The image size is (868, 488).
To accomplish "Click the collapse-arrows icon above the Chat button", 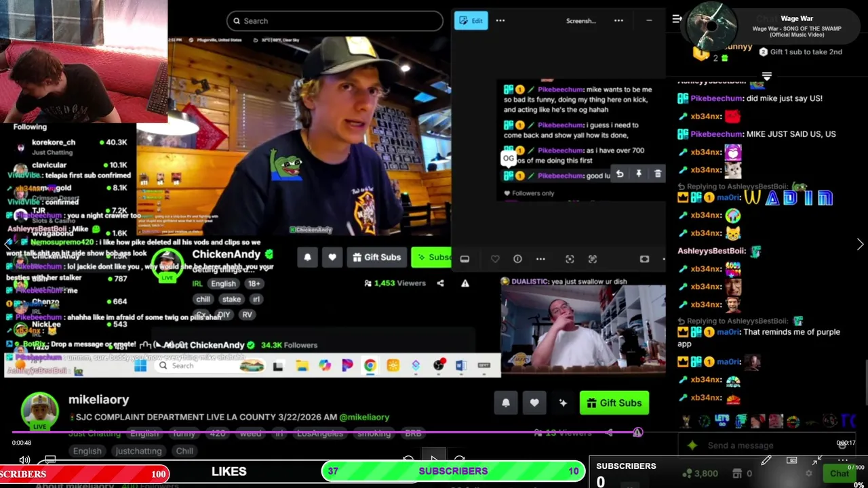I will coord(816,461).
